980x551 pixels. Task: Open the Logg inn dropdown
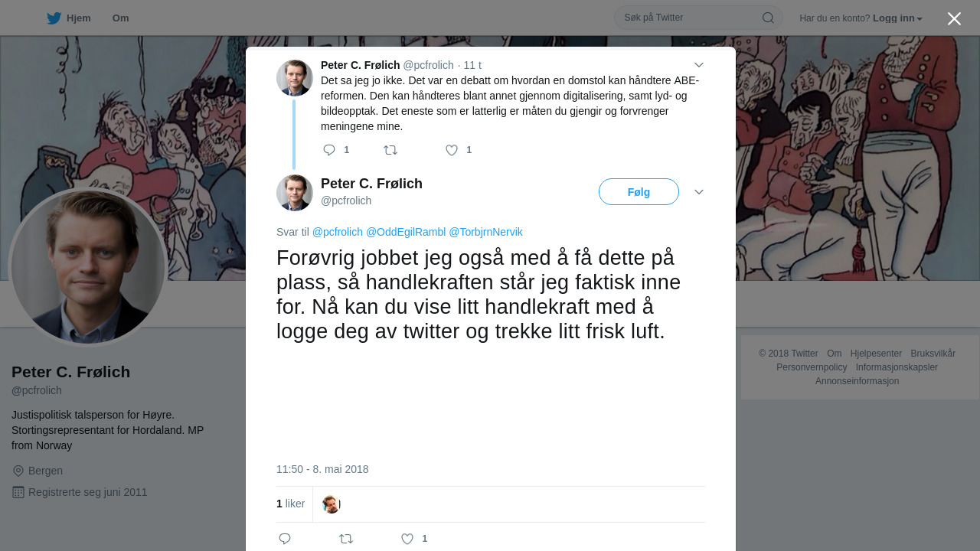click(x=897, y=18)
